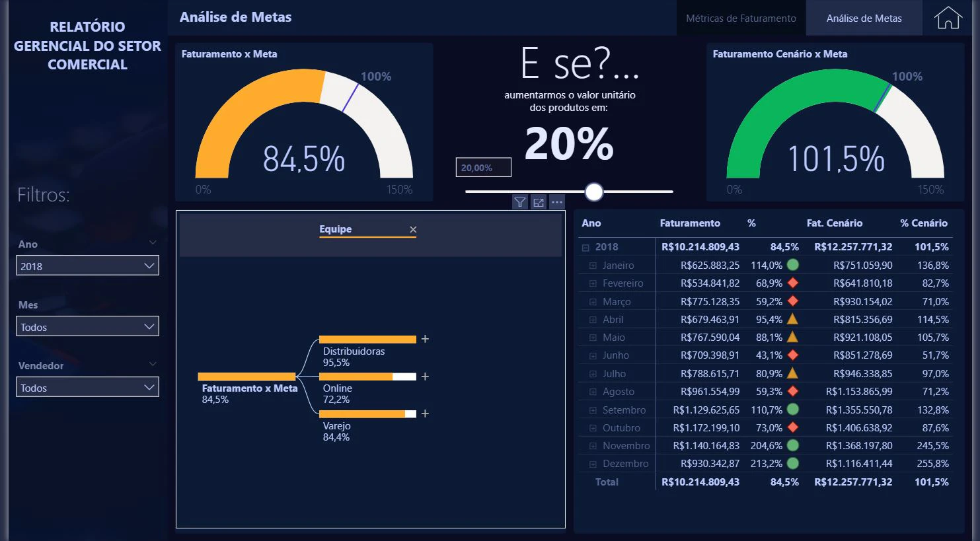
Task: Sort by the Faturamento column header
Action: tap(690, 223)
